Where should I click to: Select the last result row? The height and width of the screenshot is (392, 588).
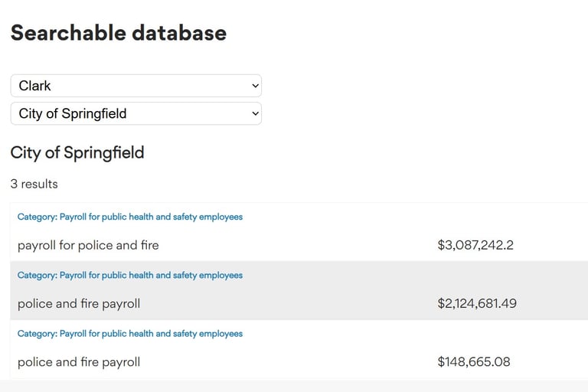(x=306, y=348)
